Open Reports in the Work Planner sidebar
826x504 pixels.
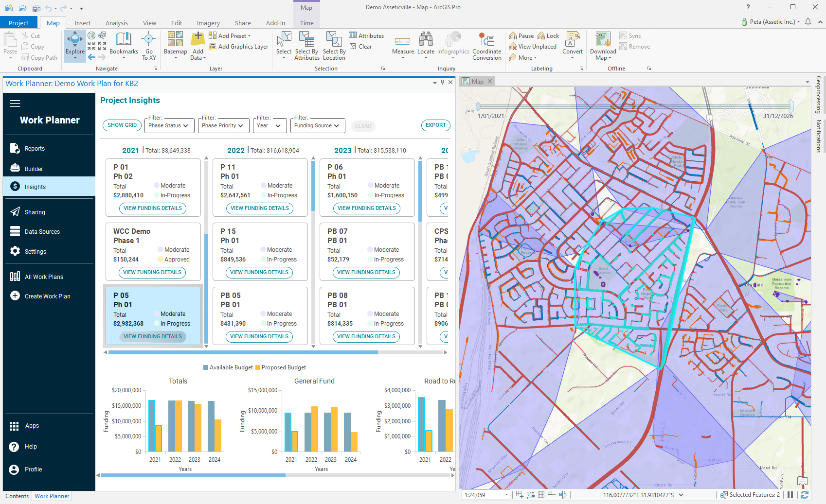(34, 148)
